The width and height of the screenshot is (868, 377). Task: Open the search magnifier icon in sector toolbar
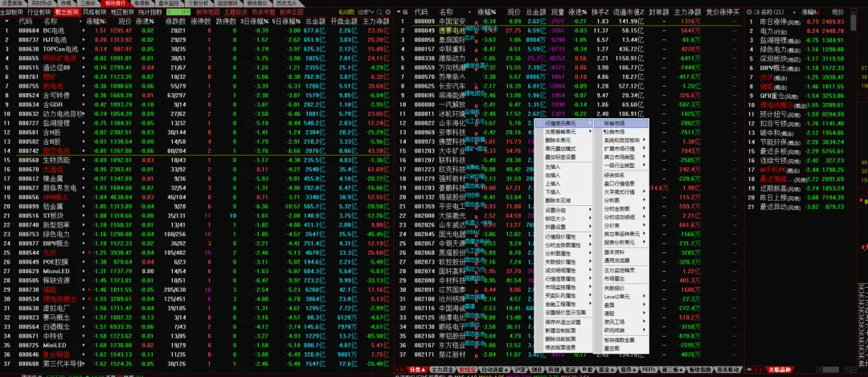coord(379,11)
